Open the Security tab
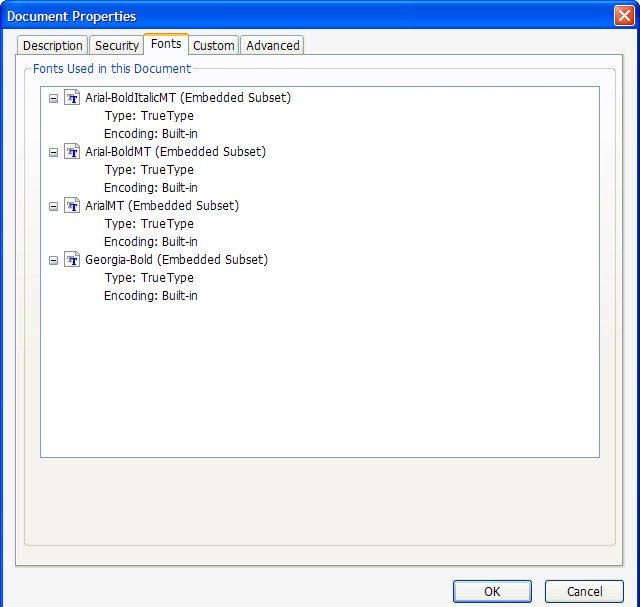The width and height of the screenshot is (640, 607). (x=117, y=45)
